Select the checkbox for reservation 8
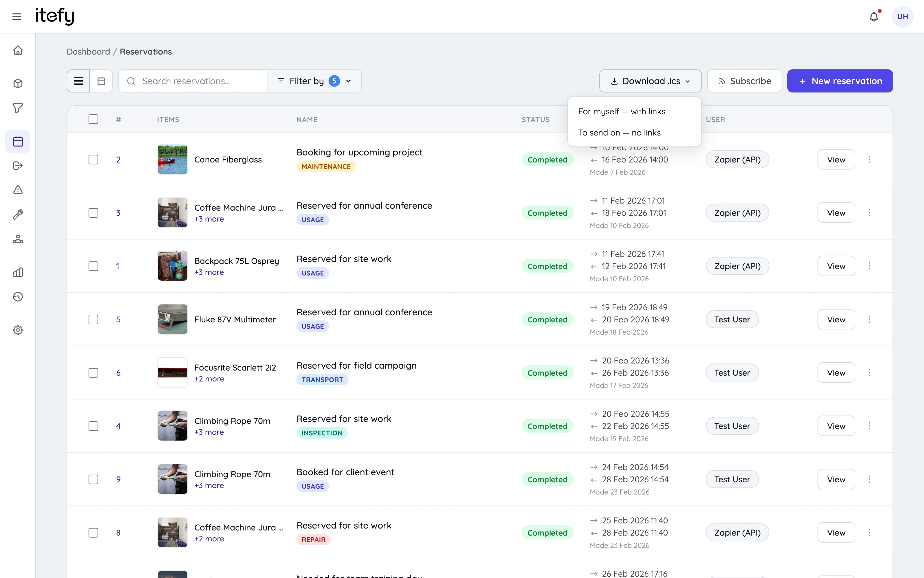The width and height of the screenshot is (924, 578). click(x=93, y=532)
